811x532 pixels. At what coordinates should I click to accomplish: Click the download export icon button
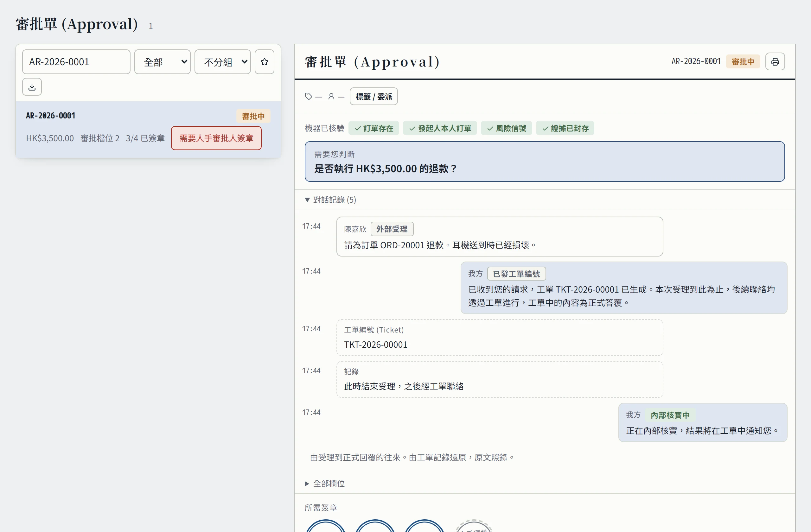(32, 87)
